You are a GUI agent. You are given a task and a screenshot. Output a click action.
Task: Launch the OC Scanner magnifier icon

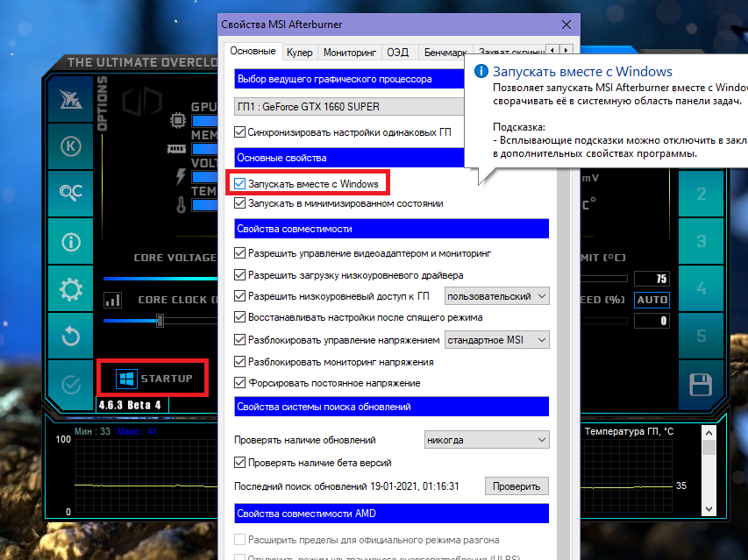pos(71,193)
